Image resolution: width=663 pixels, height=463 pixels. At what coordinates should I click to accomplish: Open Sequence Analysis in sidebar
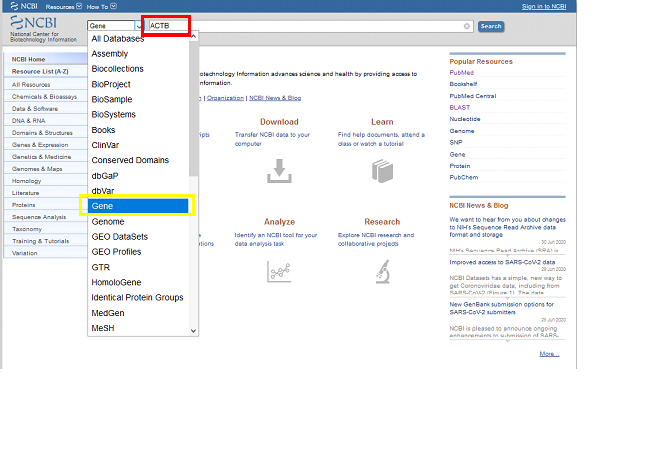tap(45, 217)
